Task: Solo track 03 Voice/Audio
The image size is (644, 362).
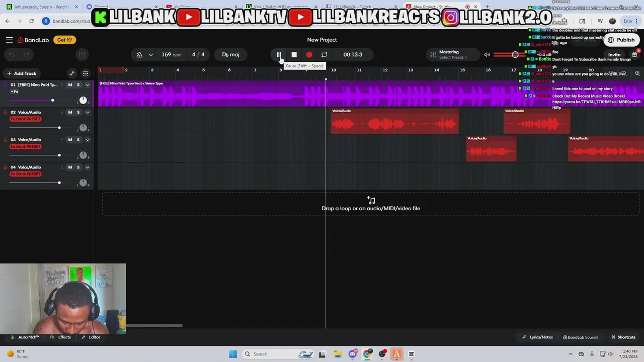Action: pyautogui.click(x=78, y=140)
